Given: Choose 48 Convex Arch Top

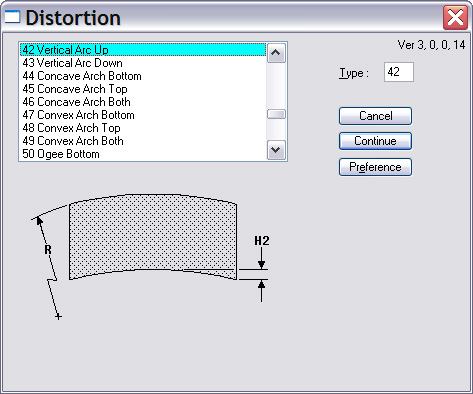Looking at the screenshot, I should [x=143, y=128].
